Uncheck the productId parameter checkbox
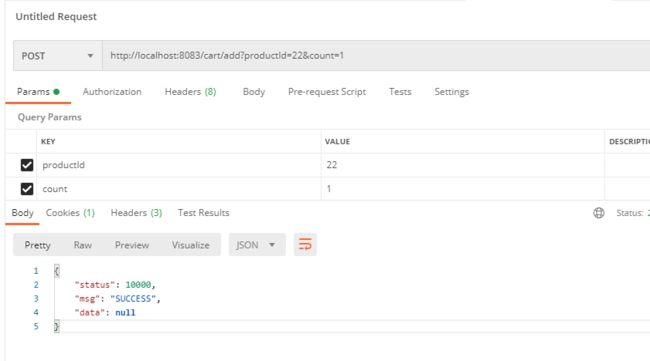 [x=27, y=165]
